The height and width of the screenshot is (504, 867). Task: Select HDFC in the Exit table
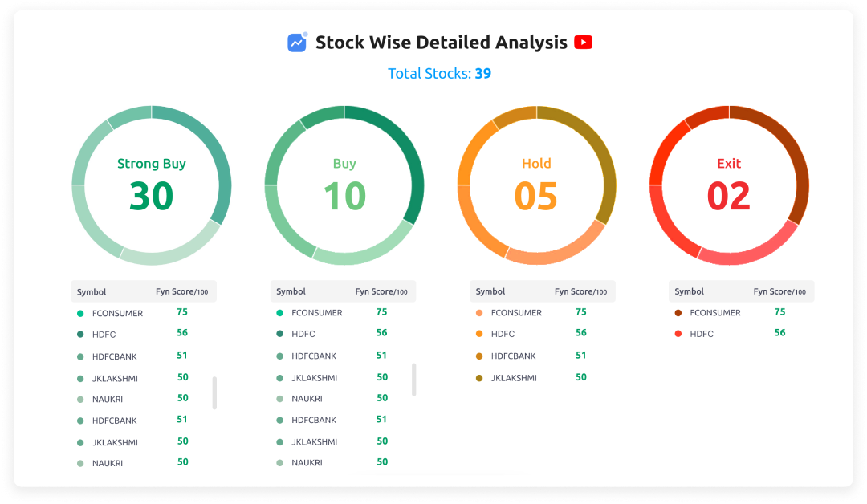(702, 334)
